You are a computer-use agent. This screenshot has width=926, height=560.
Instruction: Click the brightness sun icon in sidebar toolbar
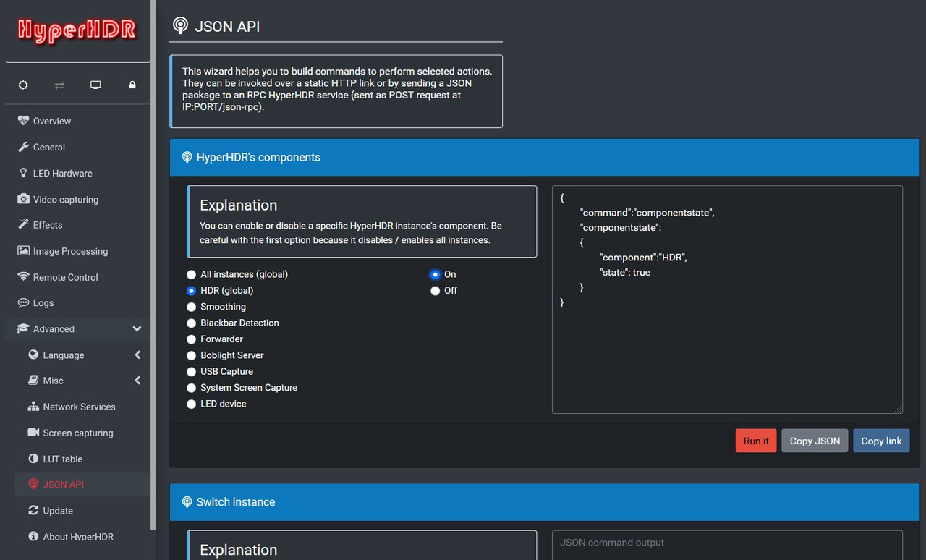pos(23,85)
